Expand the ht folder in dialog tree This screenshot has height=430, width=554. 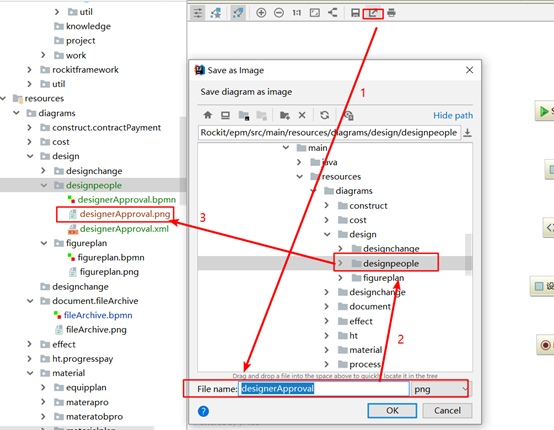326,335
